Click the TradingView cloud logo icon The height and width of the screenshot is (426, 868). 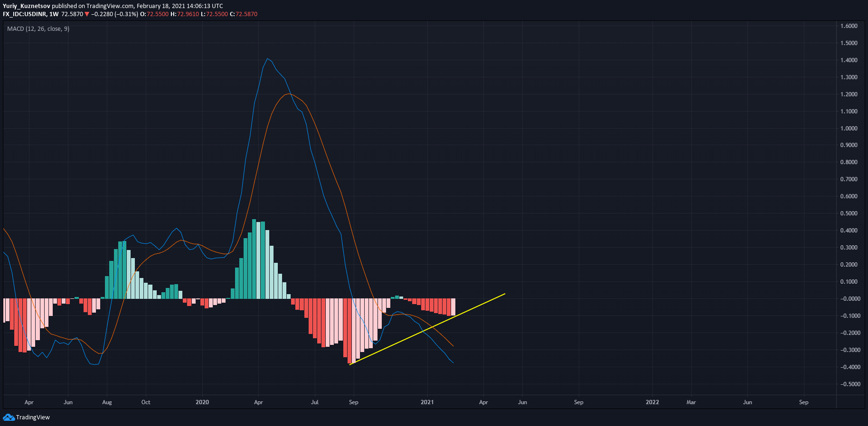coord(9,417)
